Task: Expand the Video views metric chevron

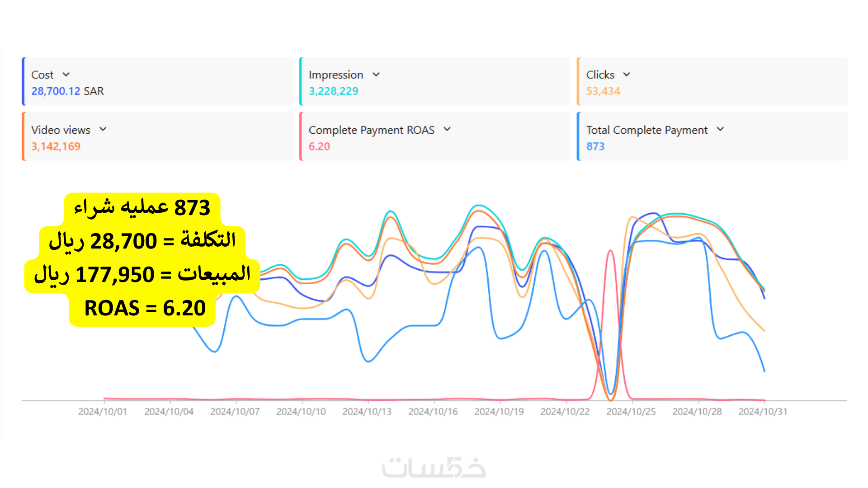Action: click(103, 130)
